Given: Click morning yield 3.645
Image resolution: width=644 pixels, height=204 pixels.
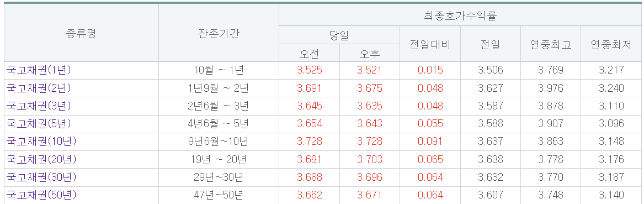Looking at the screenshot, I should click(309, 106).
